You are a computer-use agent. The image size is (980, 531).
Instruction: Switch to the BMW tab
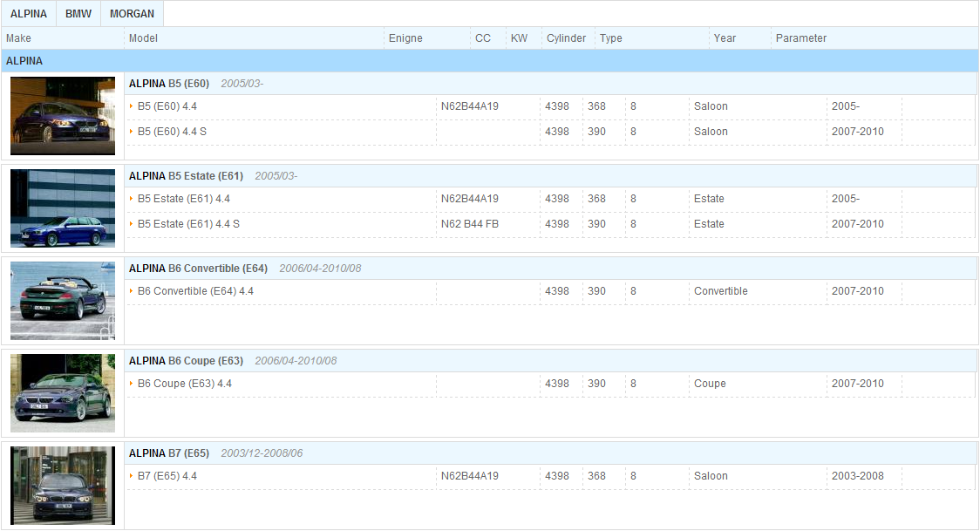(x=78, y=14)
